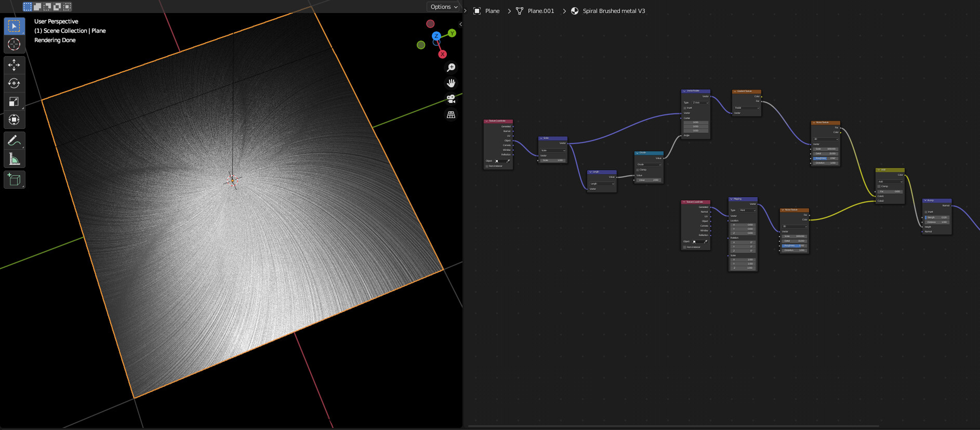Viewport: 980px width, 430px height.
Task: Toggle the camera view icon
Action: click(451, 99)
